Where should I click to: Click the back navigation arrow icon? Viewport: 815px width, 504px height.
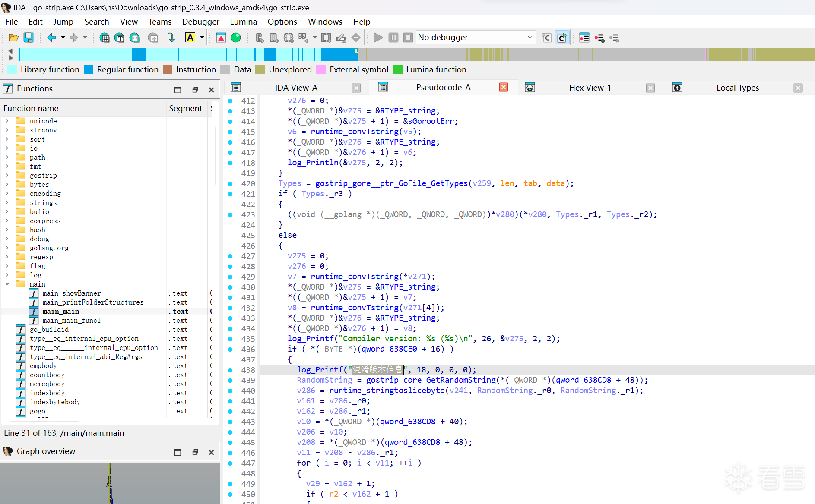pos(51,38)
